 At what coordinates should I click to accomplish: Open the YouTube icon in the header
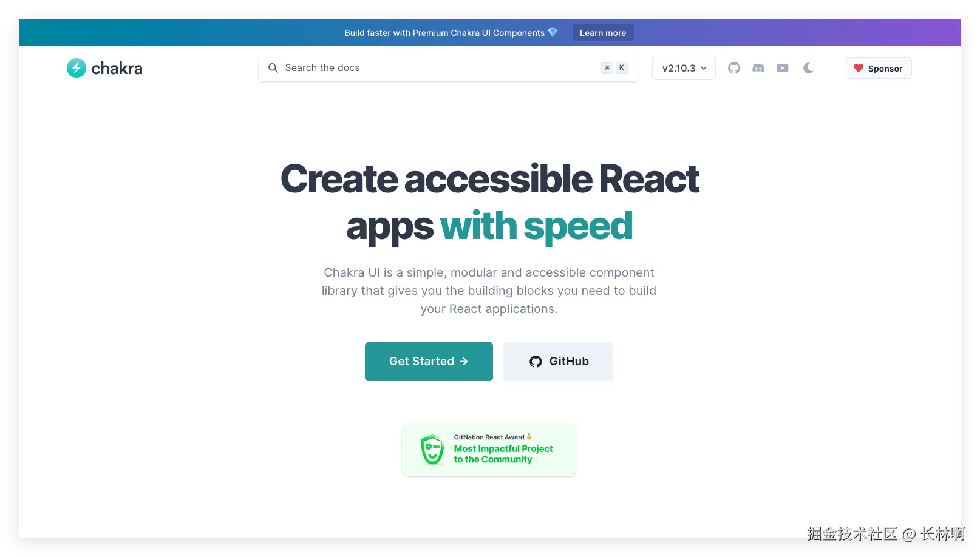click(x=783, y=68)
